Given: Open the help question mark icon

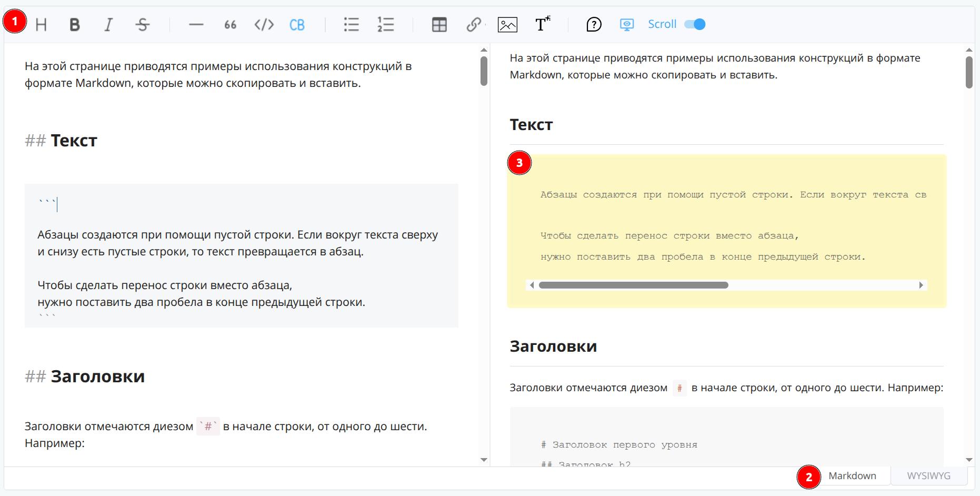Looking at the screenshot, I should click(594, 25).
